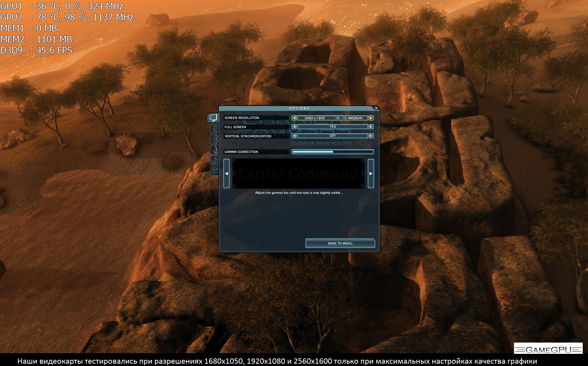Select previous screen resolution with left arrow
Screen dimensions: 588x366
point(294,118)
